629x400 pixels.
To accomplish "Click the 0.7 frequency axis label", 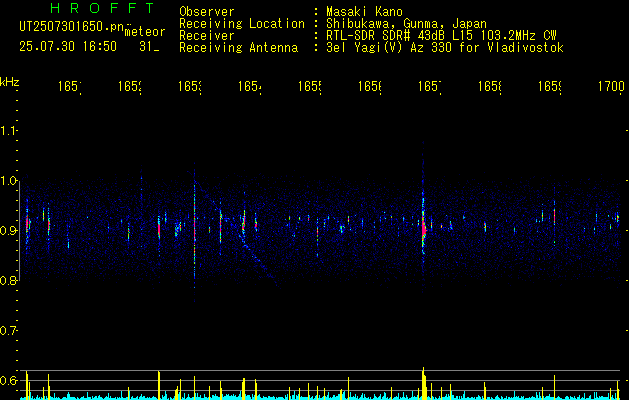I will [x=8, y=331].
